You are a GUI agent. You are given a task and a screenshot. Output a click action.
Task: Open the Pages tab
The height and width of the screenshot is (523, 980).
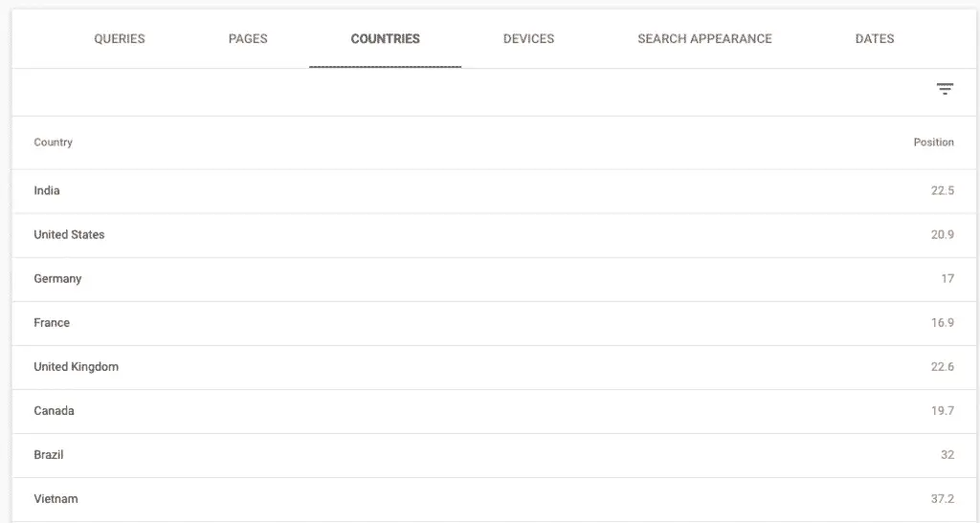click(x=248, y=39)
